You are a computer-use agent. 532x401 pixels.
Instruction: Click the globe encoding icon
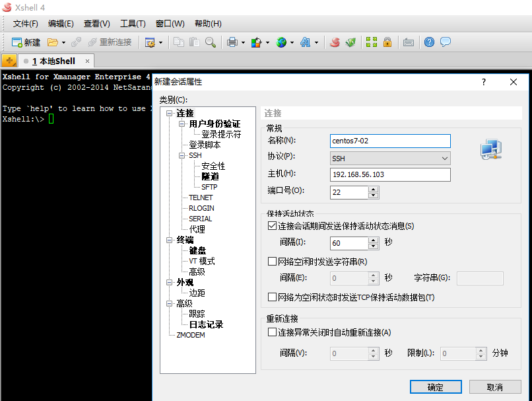click(x=281, y=42)
